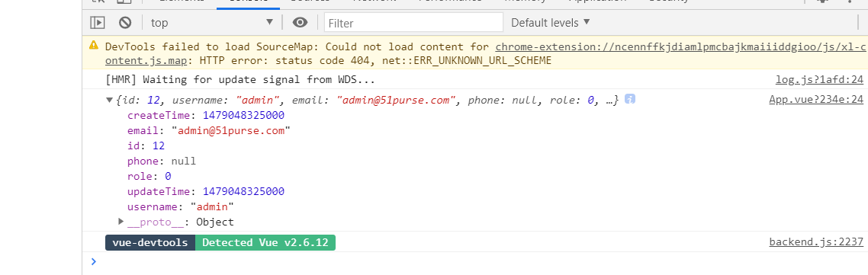
Task: Click the green Detected Vue v2.6.12 badge
Action: pos(265,243)
